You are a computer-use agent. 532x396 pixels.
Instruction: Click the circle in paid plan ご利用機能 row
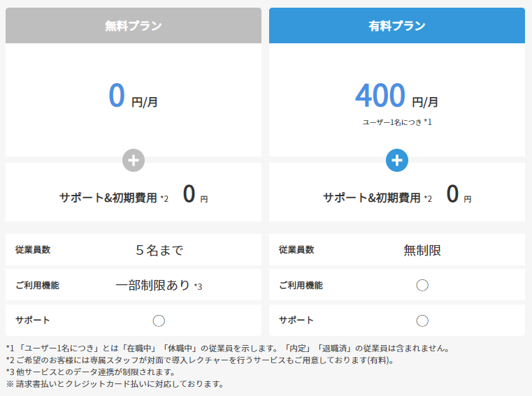point(422,285)
